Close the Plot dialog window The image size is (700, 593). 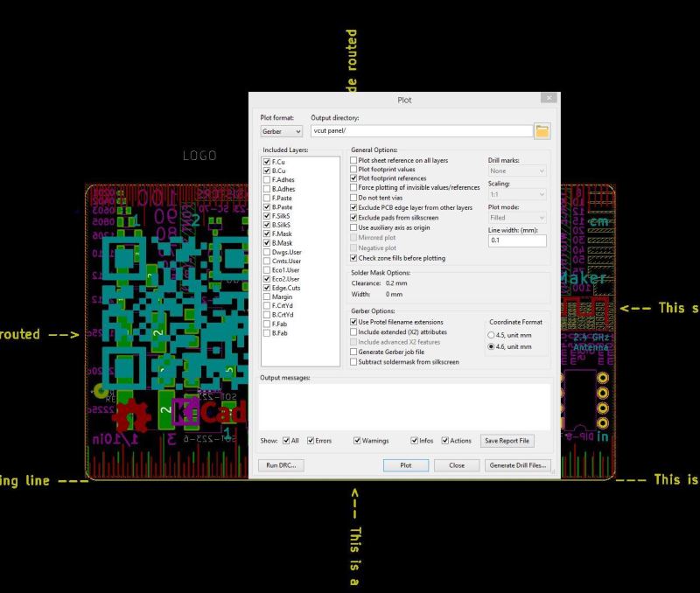(549, 98)
